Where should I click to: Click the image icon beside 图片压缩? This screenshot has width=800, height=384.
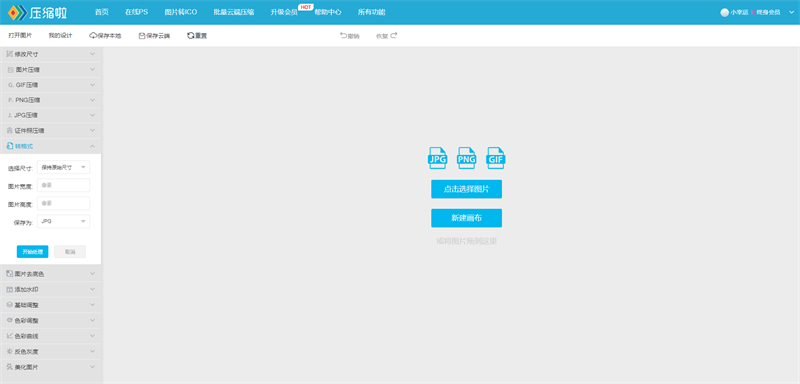click(10, 69)
